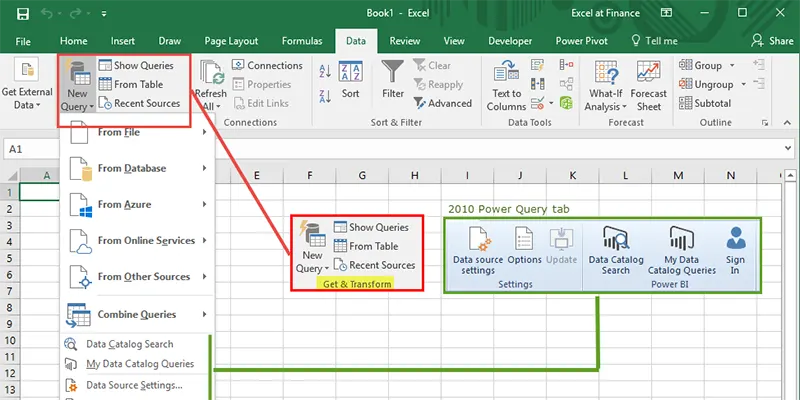Switch to the Insert tab
This screenshot has width=800, height=400.
pyautogui.click(x=123, y=41)
